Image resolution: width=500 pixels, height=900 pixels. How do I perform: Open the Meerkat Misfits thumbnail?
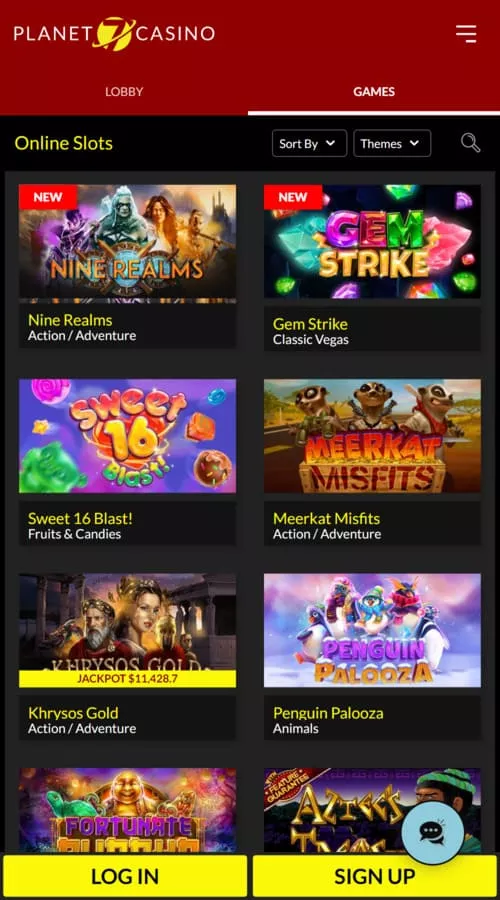click(x=372, y=436)
